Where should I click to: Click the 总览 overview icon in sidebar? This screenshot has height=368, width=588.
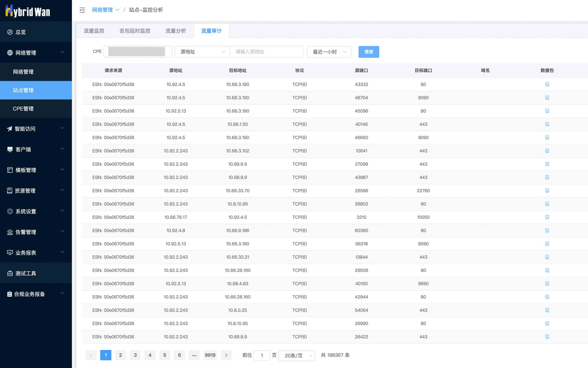click(x=10, y=32)
